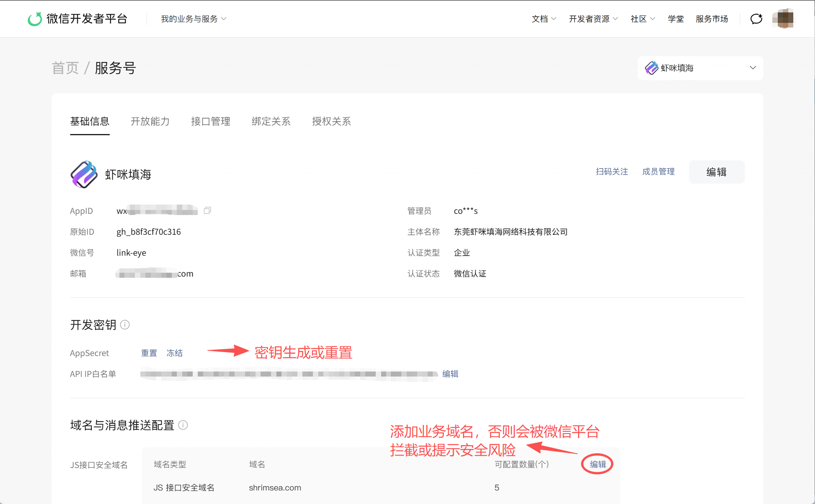815x504 pixels.
Task: Click the 可配置数量(个) column header
Action: tap(522, 464)
